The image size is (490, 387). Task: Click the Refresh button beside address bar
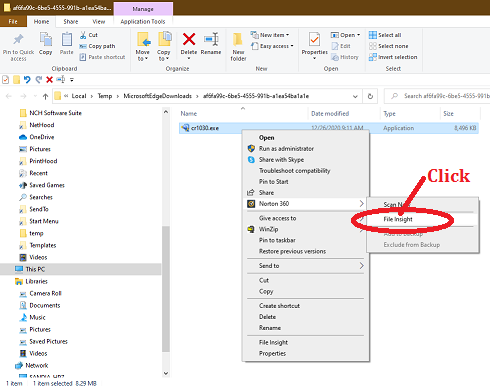[x=370, y=96]
